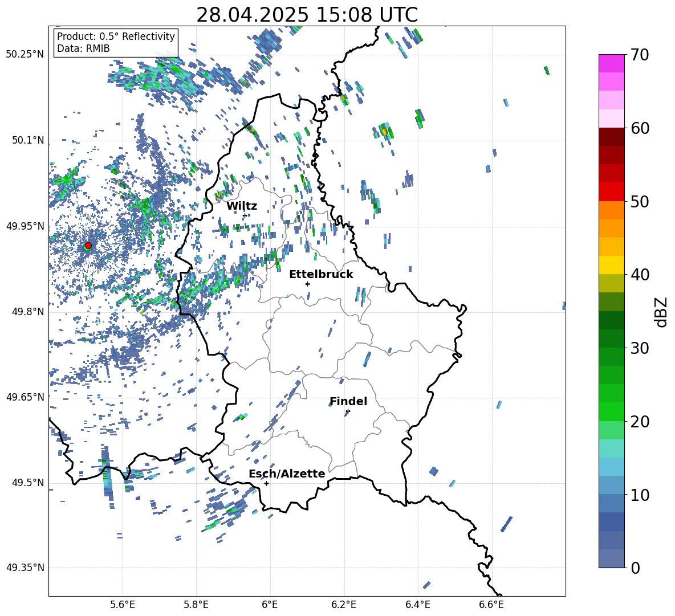Click the 50.25°N latitude label
675x616 pixels.
click(25, 55)
